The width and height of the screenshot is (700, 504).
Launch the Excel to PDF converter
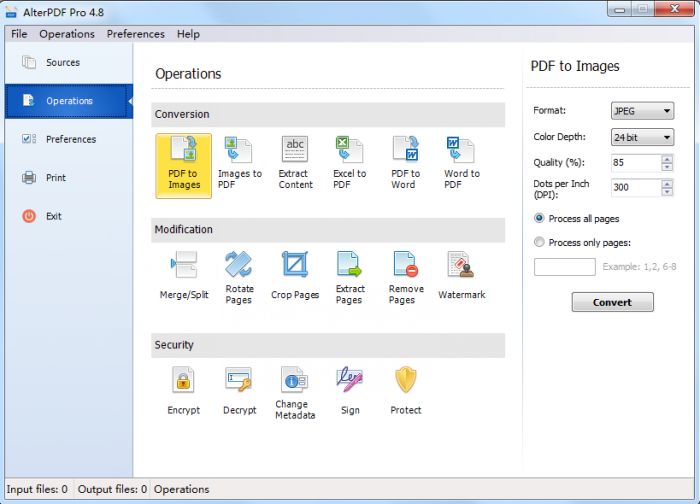pyautogui.click(x=349, y=161)
